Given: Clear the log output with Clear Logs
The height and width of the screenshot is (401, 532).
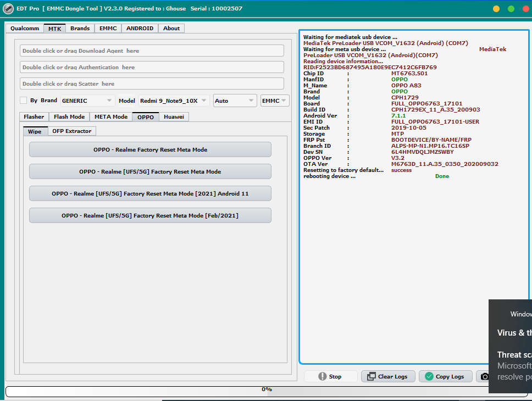Looking at the screenshot, I should click(x=388, y=376).
